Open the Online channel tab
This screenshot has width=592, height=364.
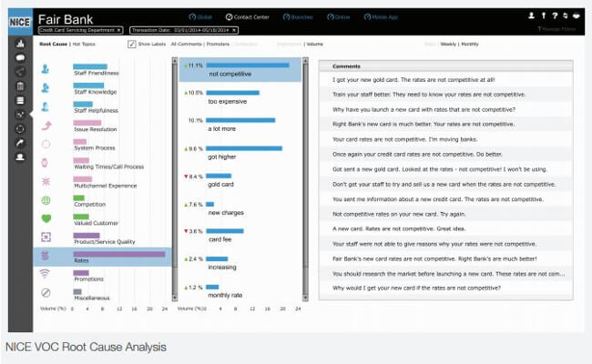click(x=338, y=17)
